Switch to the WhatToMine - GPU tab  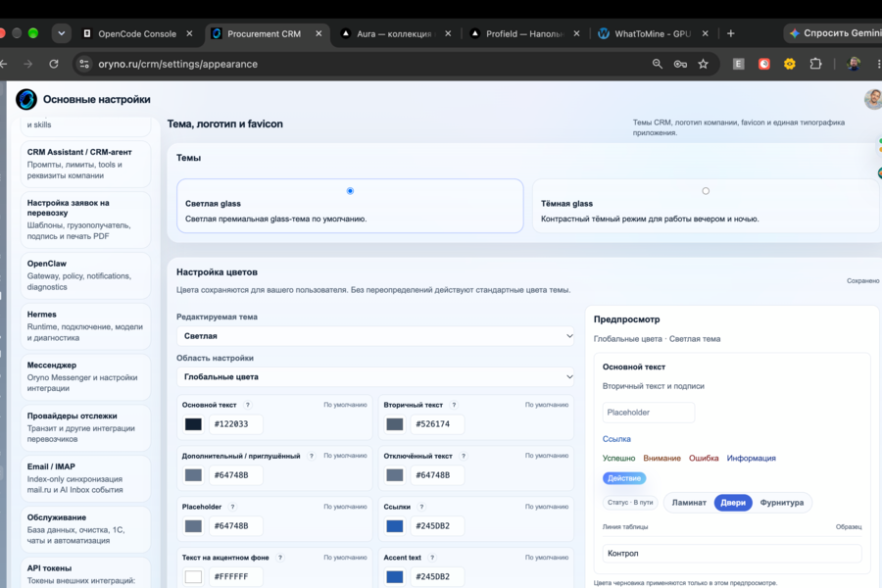(x=653, y=33)
